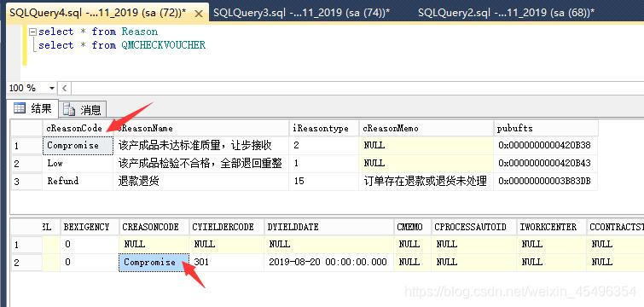
Task: Click the 0x0000000000420B38 pubufts cell
Action: (545, 145)
